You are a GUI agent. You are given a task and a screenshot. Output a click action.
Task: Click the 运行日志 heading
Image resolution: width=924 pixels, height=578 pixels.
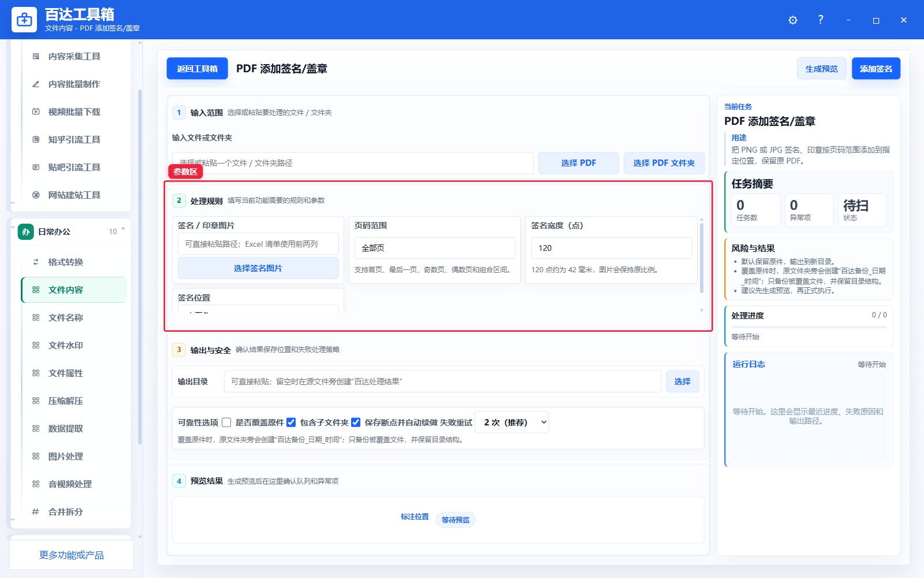point(748,364)
